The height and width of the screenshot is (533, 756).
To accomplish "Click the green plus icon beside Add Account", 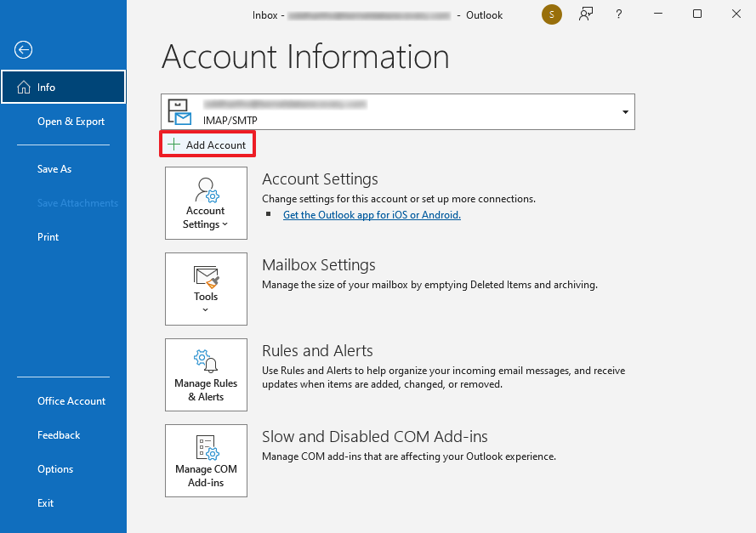I will [x=173, y=145].
